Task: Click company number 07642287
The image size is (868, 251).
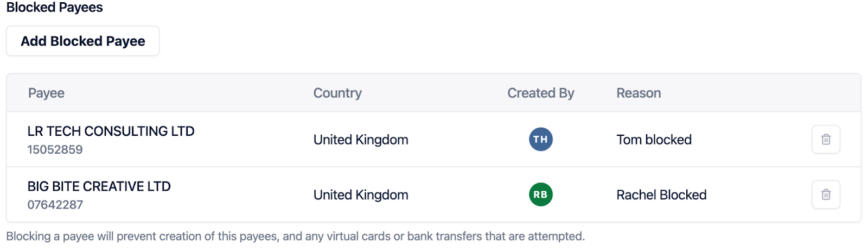Action: point(55,205)
